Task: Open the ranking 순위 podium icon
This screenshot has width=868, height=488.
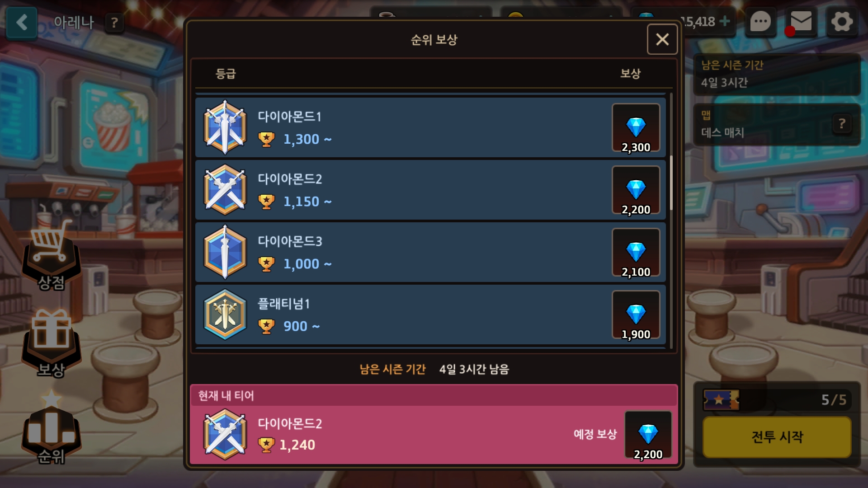Action: point(51,429)
